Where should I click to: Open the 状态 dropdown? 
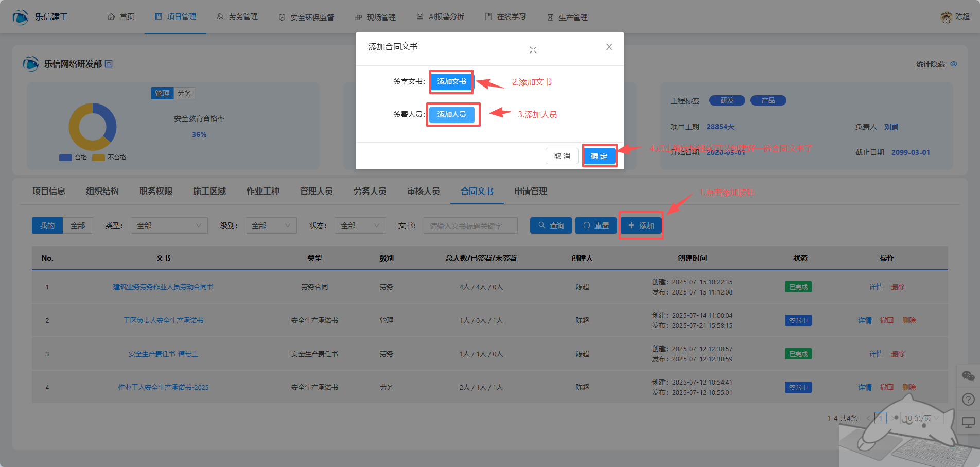[x=360, y=226]
